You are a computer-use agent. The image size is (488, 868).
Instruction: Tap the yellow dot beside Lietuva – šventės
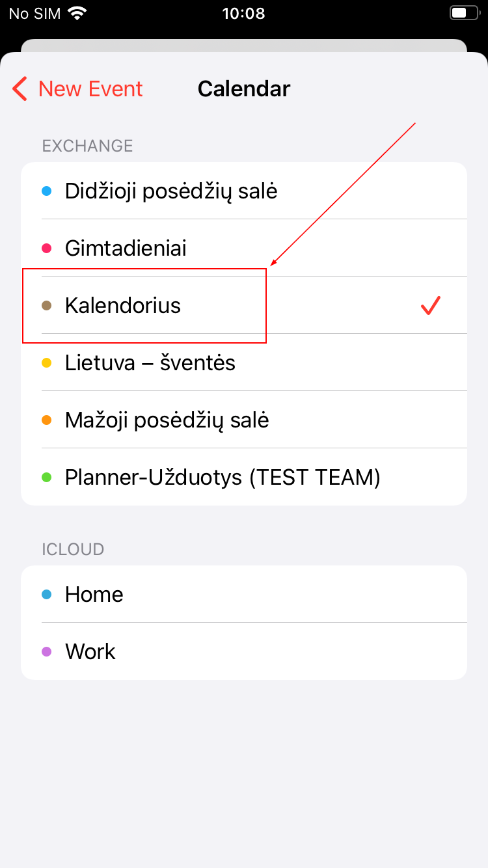pos(47,362)
